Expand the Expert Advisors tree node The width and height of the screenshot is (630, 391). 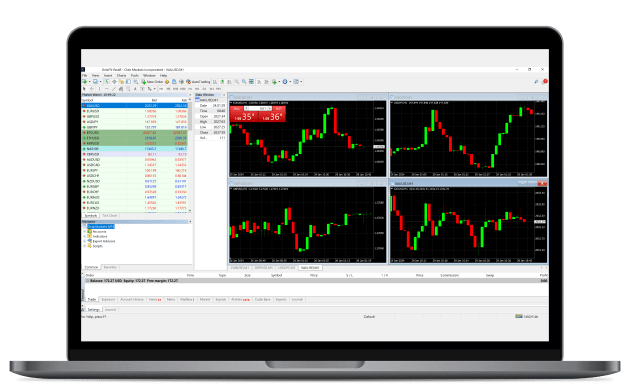pos(85,241)
